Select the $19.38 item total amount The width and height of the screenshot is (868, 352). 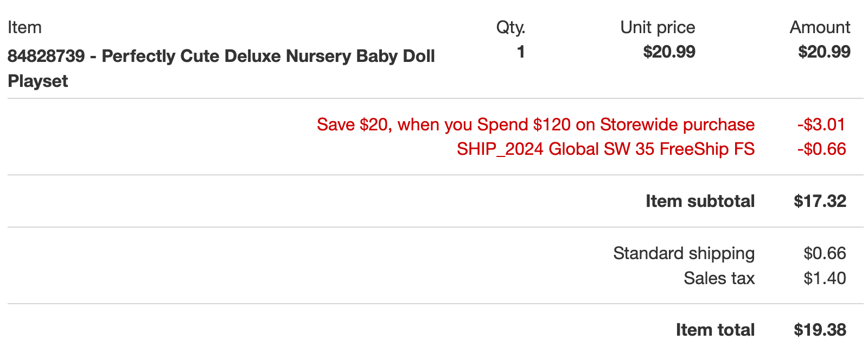point(820,330)
